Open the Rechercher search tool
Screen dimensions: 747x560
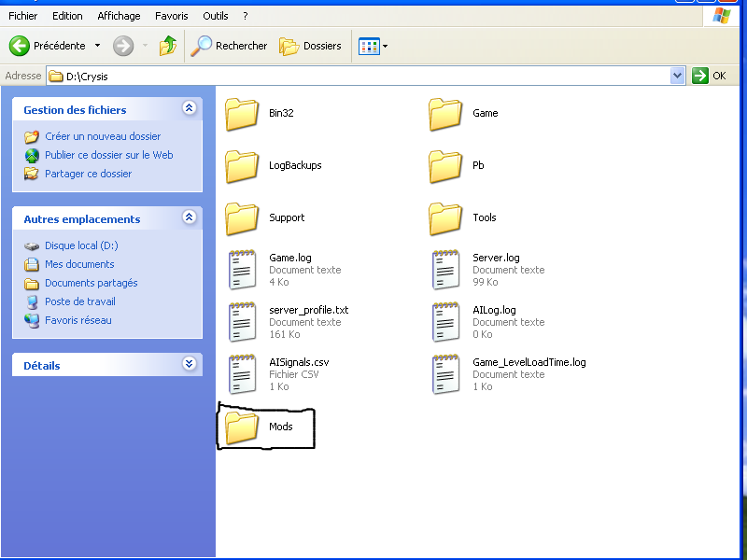[x=229, y=46]
